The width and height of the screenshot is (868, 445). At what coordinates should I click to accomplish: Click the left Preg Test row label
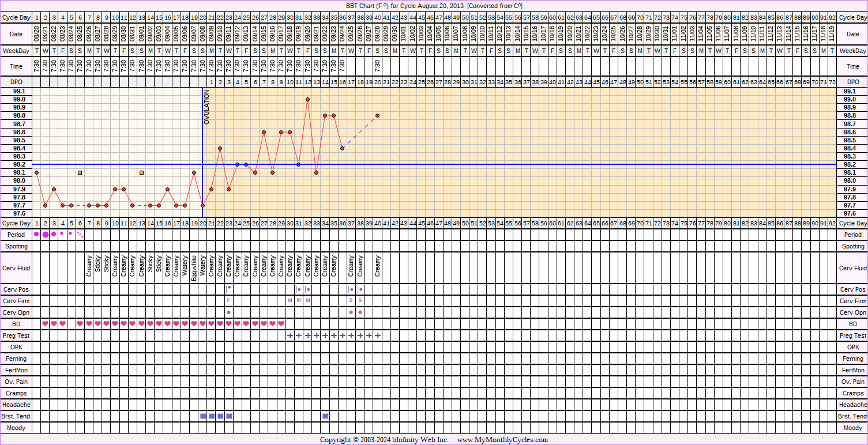coord(16,335)
